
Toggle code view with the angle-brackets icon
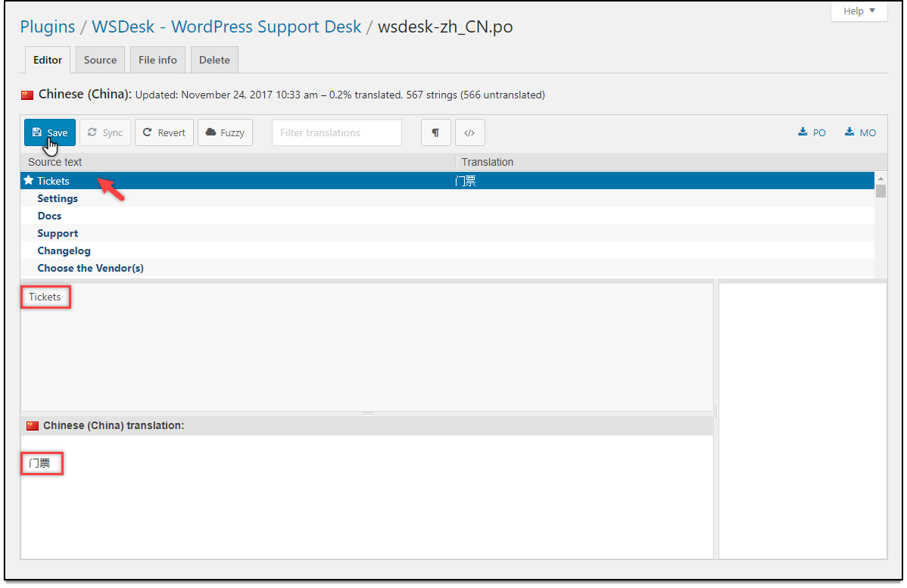(x=469, y=132)
